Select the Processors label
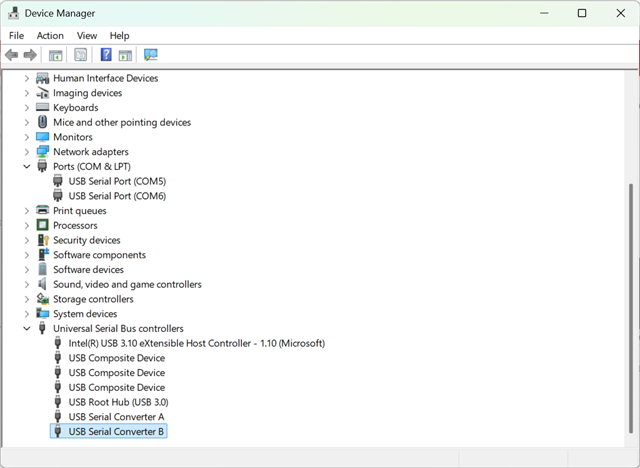The height and width of the screenshot is (468, 640). click(x=75, y=226)
